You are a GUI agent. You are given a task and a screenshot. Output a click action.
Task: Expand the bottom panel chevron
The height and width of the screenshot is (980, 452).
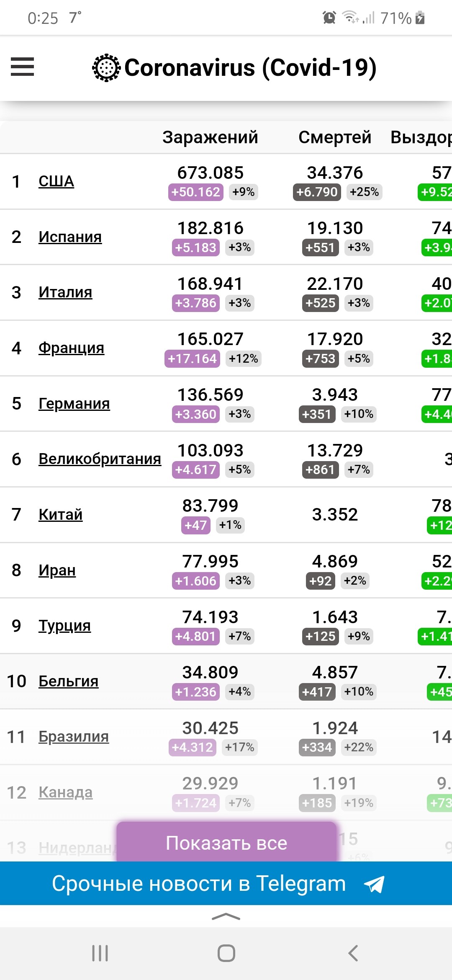coord(226,917)
